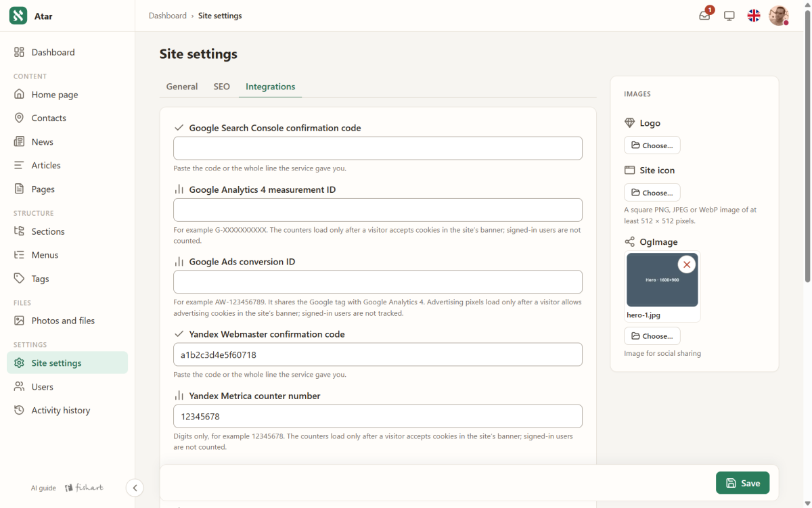Image resolution: width=812 pixels, height=508 pixels.
Task: Click the Atar logo icon
Action: [18, 16]
